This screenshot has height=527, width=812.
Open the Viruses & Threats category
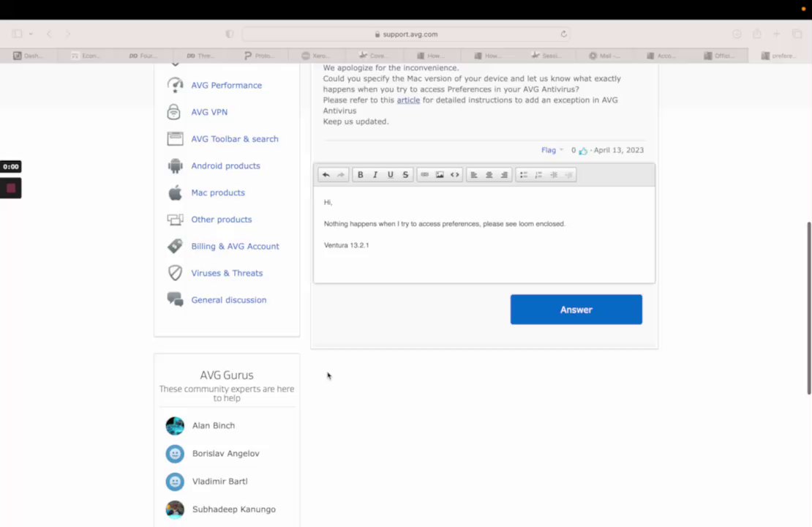coord(227,273)
